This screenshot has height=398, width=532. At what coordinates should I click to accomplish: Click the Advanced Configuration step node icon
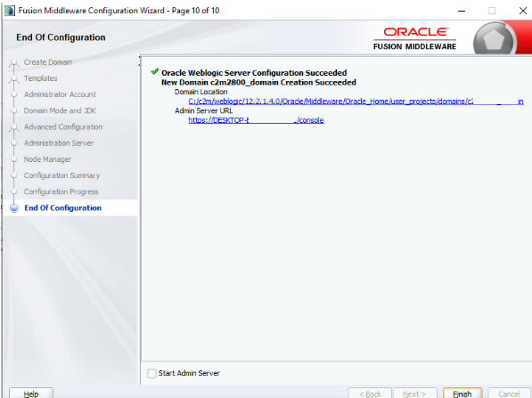pyautogui.click(x=14, y=128)
